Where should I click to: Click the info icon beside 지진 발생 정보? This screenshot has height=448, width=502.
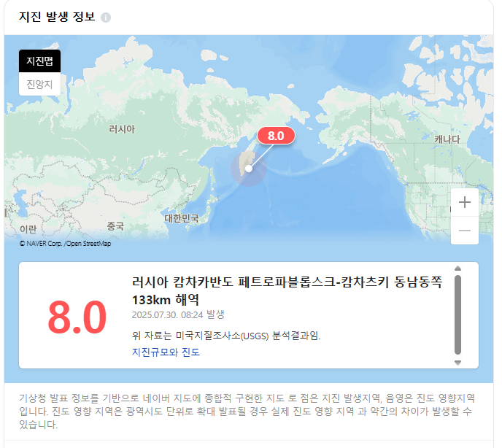(106, 18)
